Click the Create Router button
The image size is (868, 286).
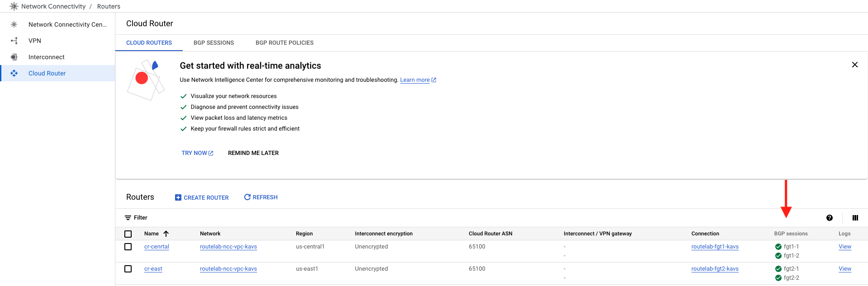point(202,197)
